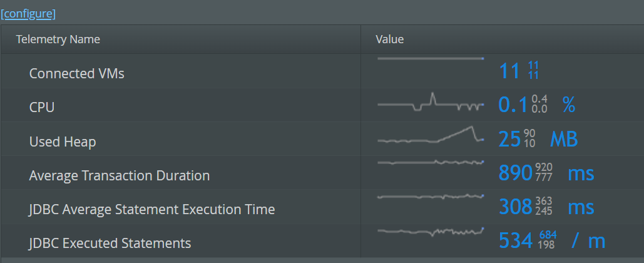The width and height of the screenshot is (644, 263).
Task: Select the Connected VMs row
Action: tap(322, 71)
